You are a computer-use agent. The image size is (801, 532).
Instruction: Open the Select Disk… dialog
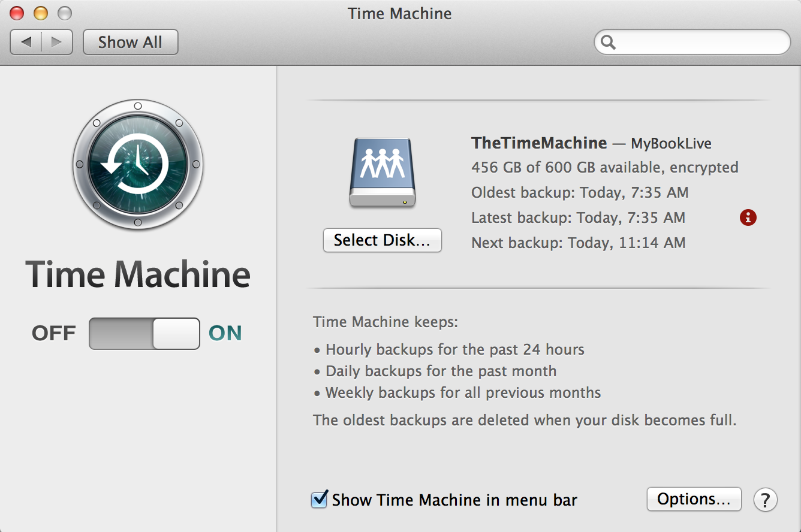point(383,240)
